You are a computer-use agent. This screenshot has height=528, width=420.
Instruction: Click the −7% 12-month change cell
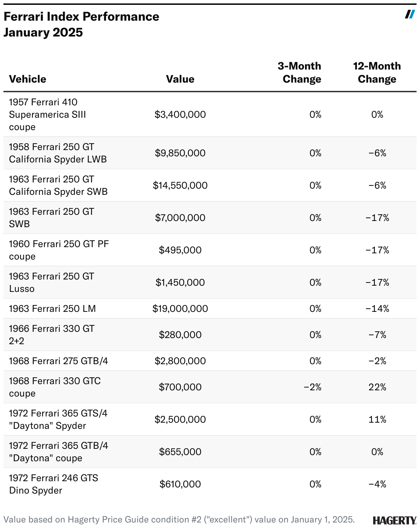[x=377, y=335]
